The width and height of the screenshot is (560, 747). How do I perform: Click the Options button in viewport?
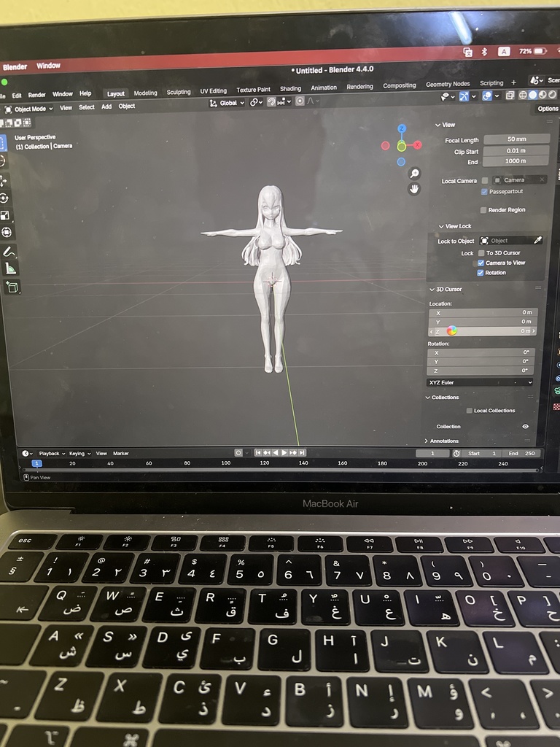point(548,109)
